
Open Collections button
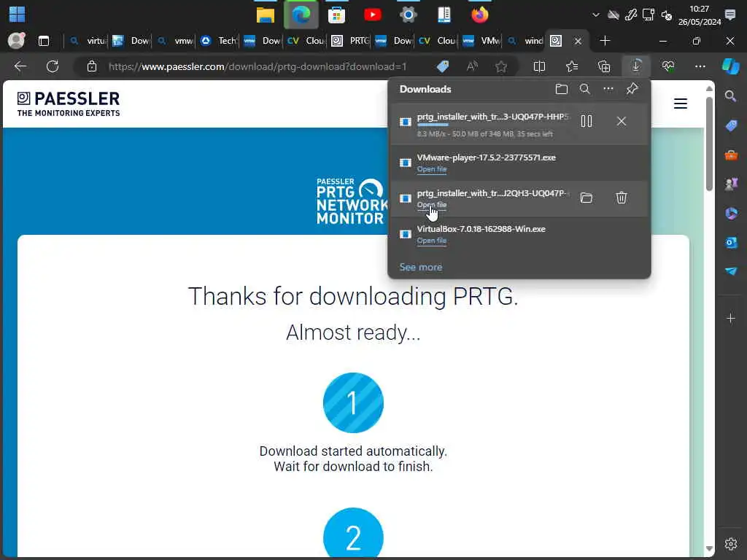(x=604, y=66)
